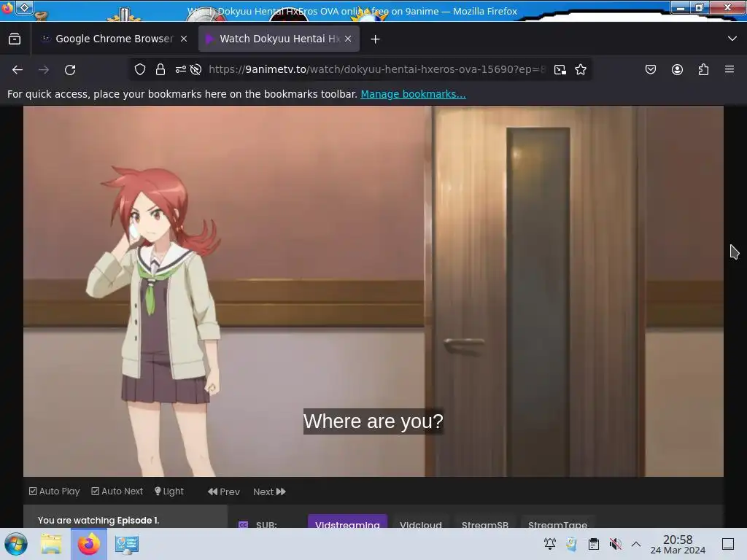This screenshot has height=560, width=747.
Task: Open Picture-in-Picture icon in address bar
Action: click(560, 69)
